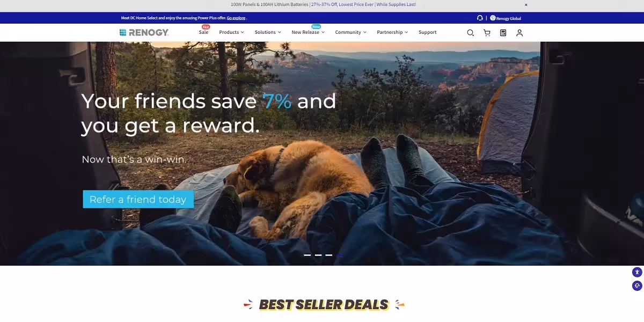Click the headset customer support icon
The width and height of the screenshot is (644, 322).
point(480,18)
